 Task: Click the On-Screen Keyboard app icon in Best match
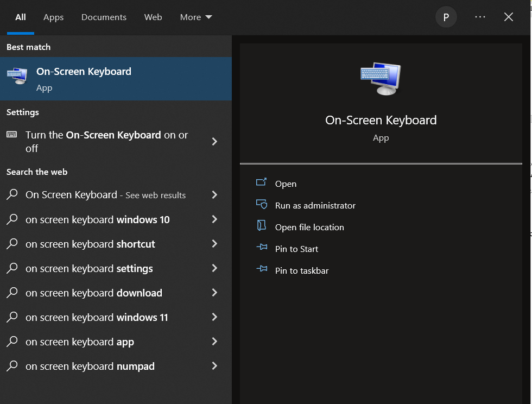click(x=17, y=76)
